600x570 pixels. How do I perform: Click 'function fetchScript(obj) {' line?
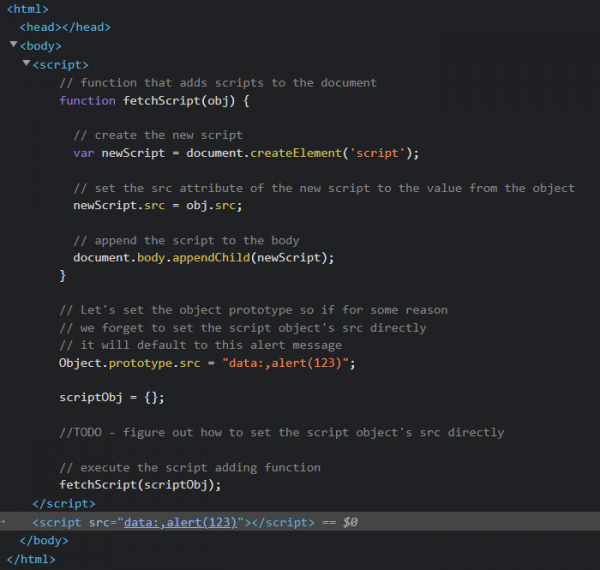[154, 101]
